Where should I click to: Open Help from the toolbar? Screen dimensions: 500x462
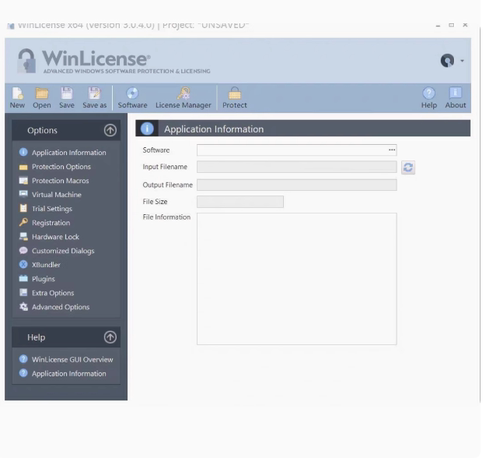[429, 98]
